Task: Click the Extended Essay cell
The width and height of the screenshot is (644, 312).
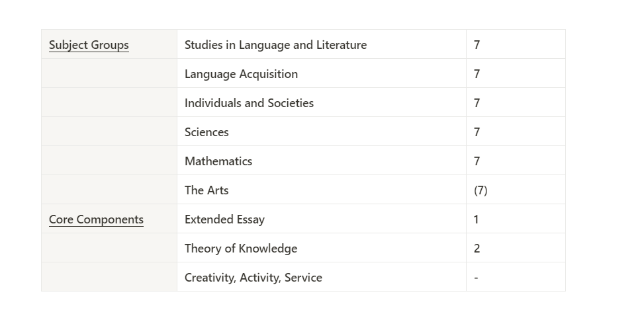Action: click(322, 219)
